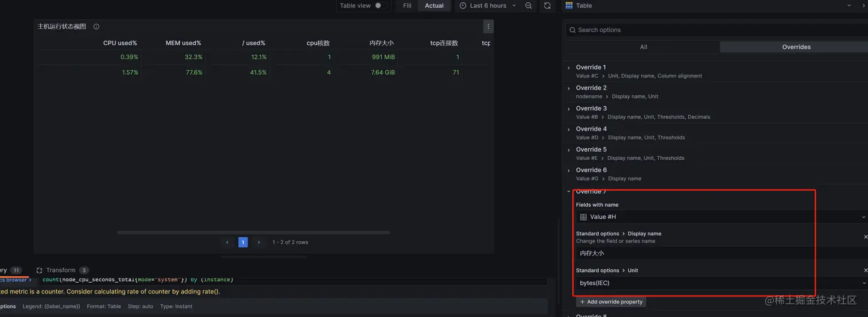Click the Table visualization icon
The height and width of the screenshot is (317, 868).
pyautogui.click(x=569, y=6)
